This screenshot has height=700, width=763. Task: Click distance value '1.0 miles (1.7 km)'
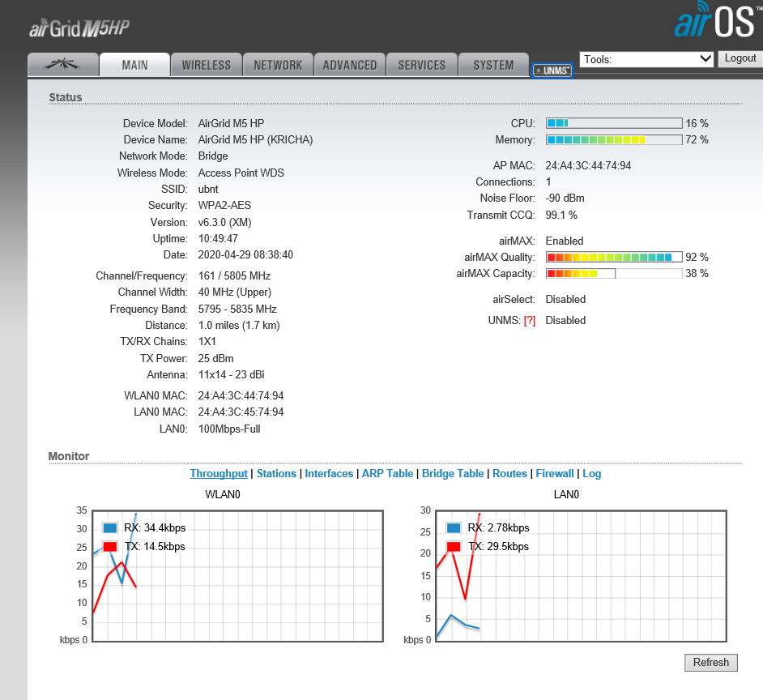239,325
